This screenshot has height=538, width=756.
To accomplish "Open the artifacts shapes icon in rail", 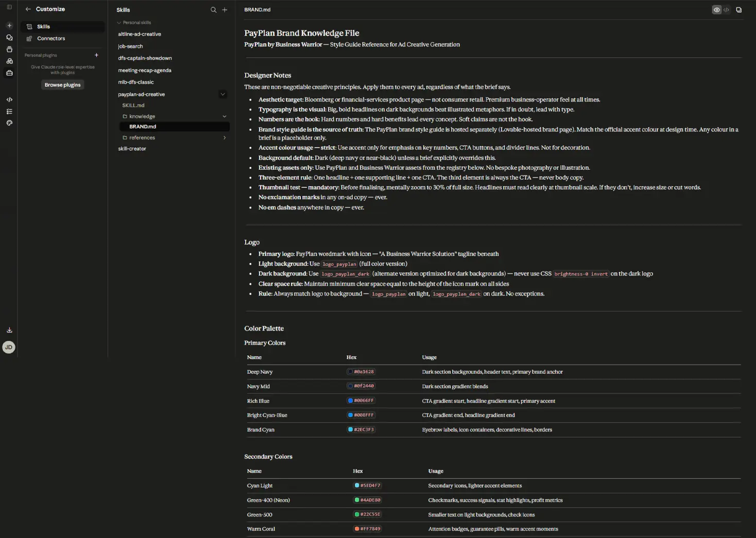I will pyautogui.click(x=9, y=61).
